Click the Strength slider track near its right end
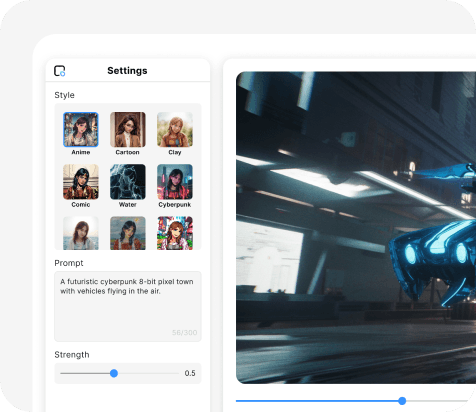Viewport: 476px width, 412px height. (x=173, y=373)
